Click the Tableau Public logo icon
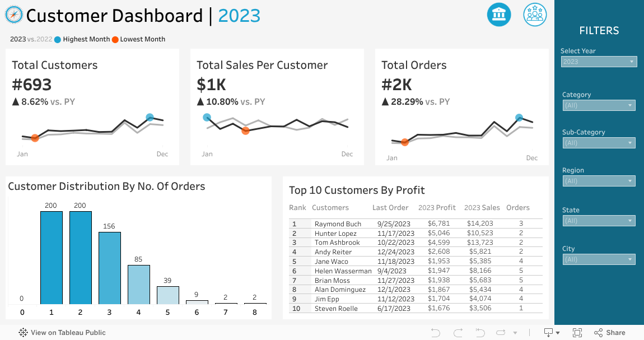The height and width of the screenshot is (340, 644). pos(23,333)
